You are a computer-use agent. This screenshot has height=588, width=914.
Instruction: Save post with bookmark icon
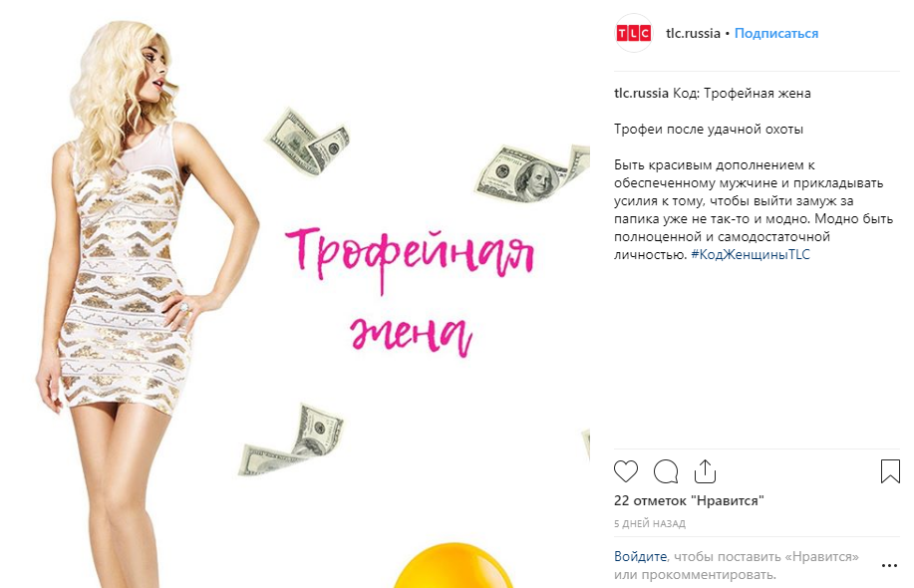coord(890,471)
